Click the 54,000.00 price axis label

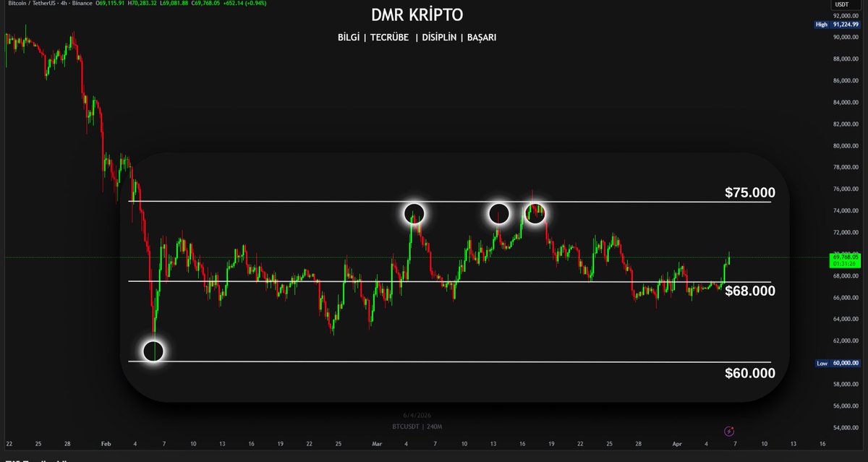click(846, 428)
